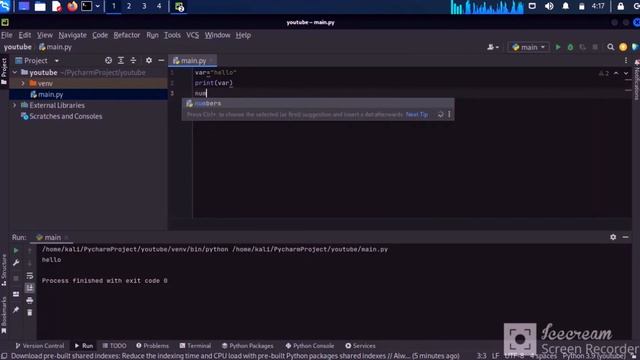Click in editor on print(var) line
Viewport: 640px width, 360px height.
point(213,83)
